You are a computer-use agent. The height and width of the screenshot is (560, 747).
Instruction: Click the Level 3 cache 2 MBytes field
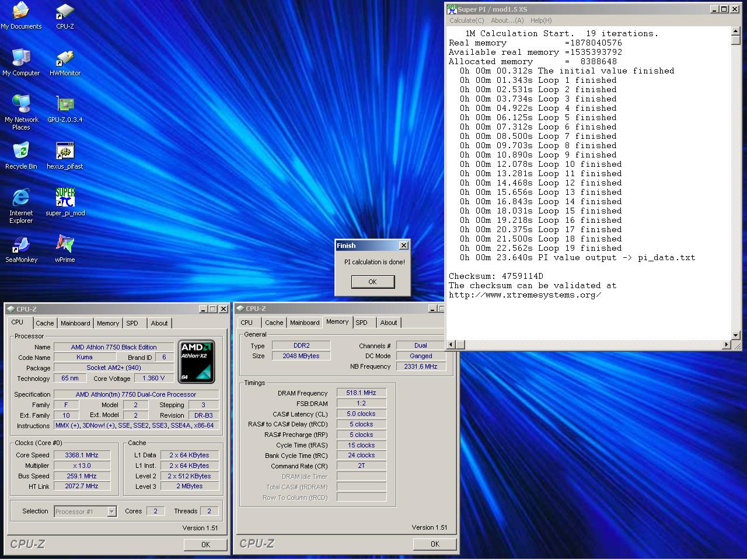[190, 486]
